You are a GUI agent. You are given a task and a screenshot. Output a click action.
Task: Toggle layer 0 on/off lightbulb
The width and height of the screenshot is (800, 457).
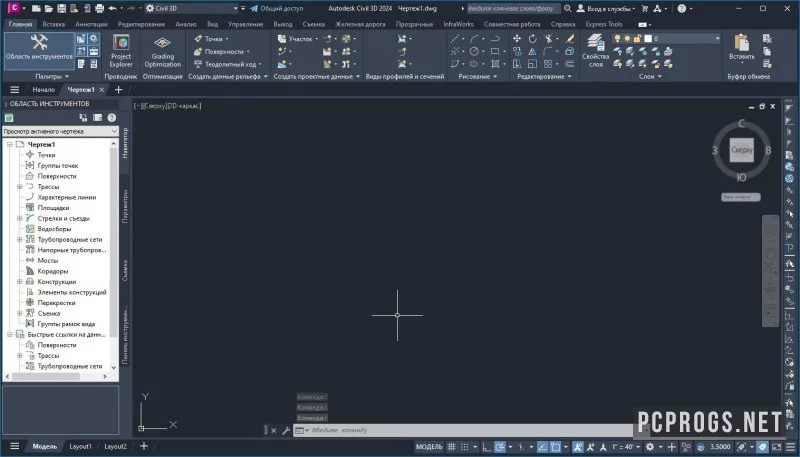(617, 39)
